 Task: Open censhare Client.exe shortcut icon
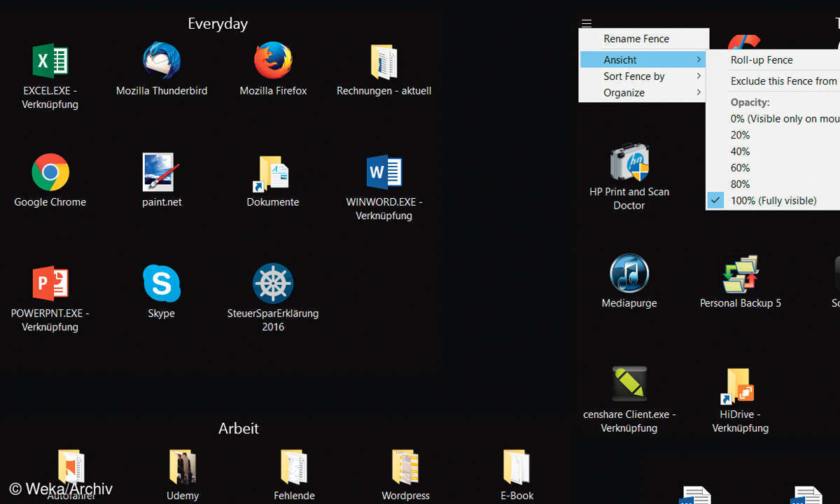629,384
